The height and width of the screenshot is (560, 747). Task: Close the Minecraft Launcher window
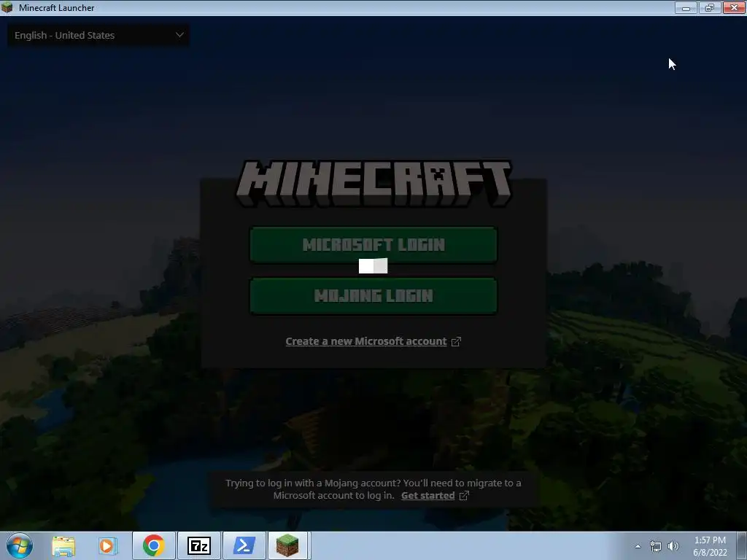pyautogui.click(x=734, y=7)
